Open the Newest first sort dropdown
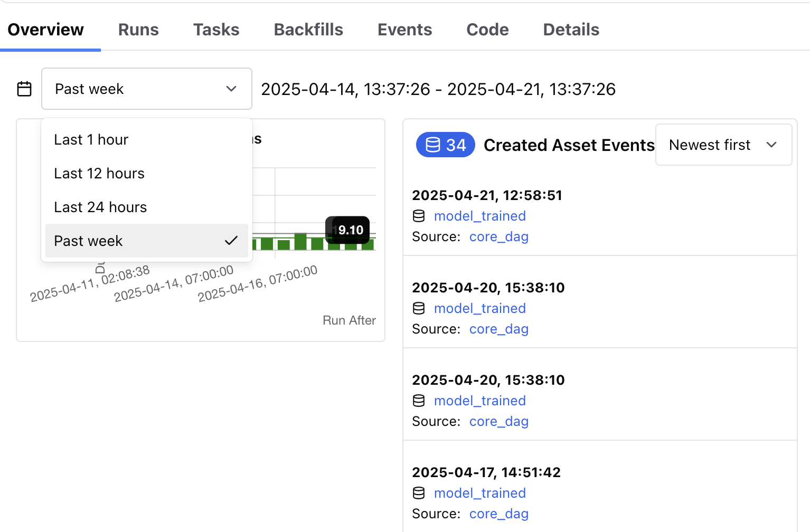This screenshot has height=532, width=810. tap(723, 145)
